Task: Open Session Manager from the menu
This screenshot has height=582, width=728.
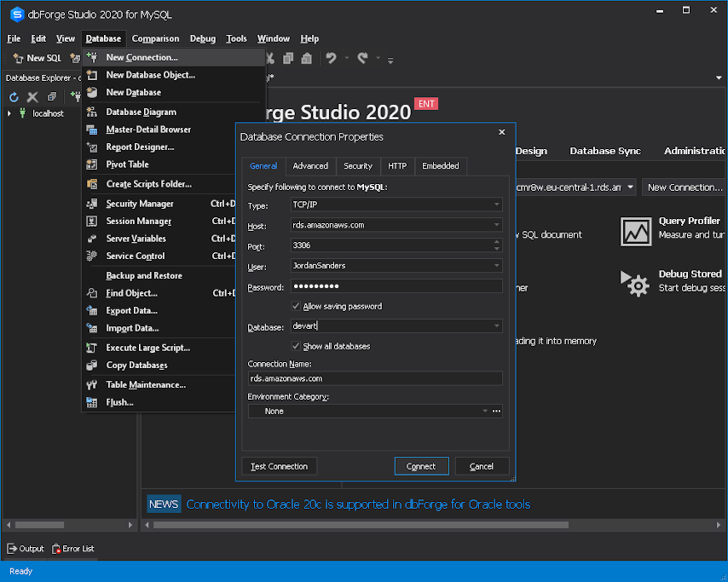Action: [x=160, y=222]
